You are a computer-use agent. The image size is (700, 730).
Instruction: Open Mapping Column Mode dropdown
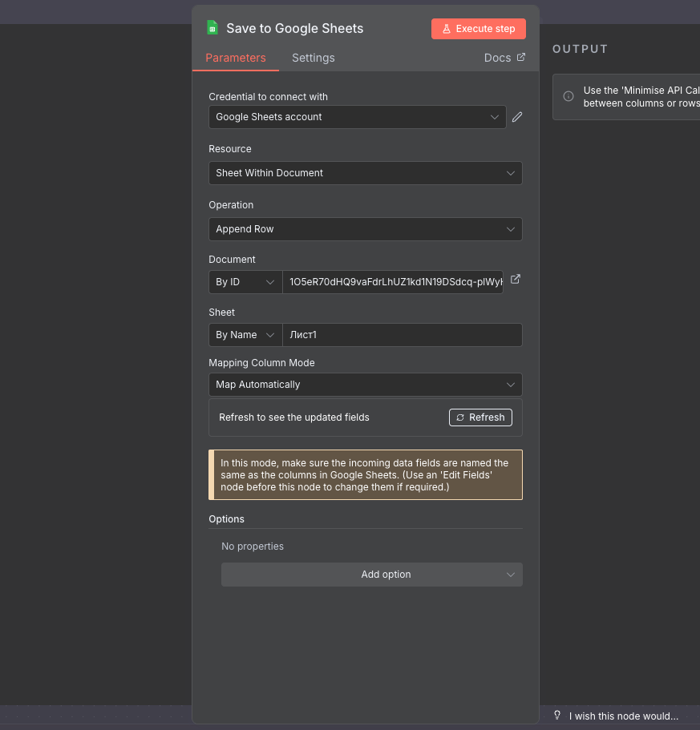366,385
